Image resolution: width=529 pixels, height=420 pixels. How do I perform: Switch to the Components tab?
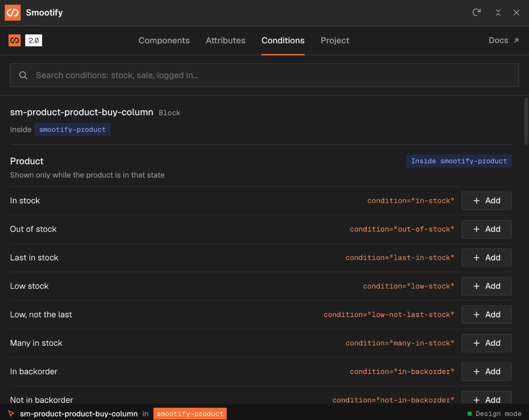(x=164, y=40)
